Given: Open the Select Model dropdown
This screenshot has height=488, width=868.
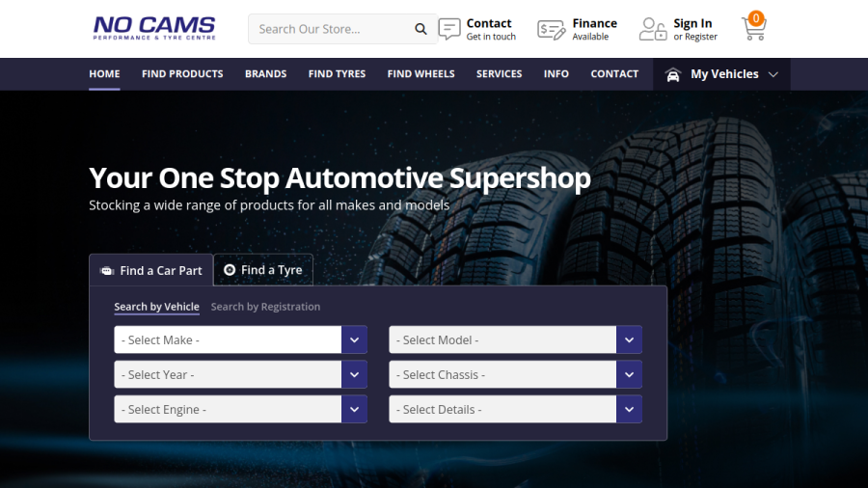Looking at the screenshot, I should pyautogui.click(x=515, y=339).
